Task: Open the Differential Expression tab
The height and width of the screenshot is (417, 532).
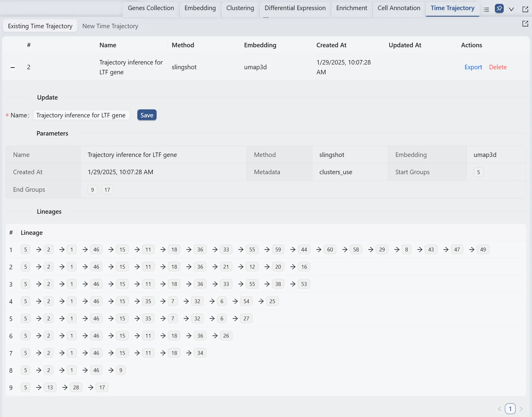Action: pyautogui.click(x=295, y=8)
